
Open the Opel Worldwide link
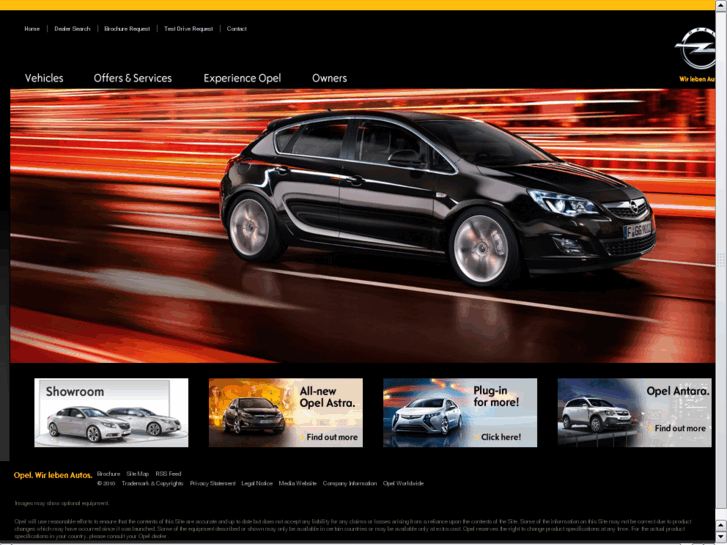[403, 483]
